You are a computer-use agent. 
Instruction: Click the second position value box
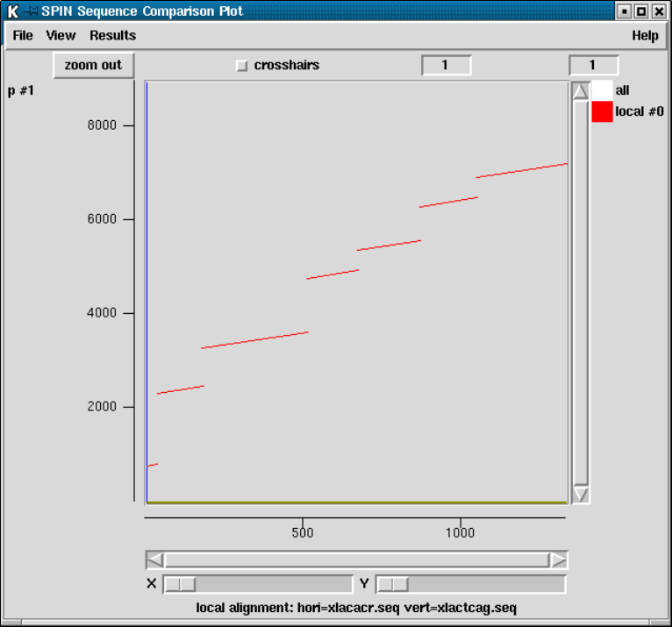[594, 65]
